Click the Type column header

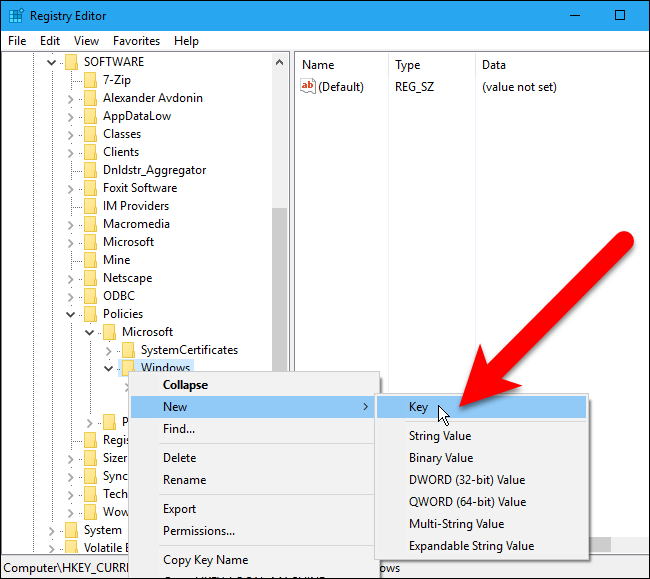tap(432, 65)
